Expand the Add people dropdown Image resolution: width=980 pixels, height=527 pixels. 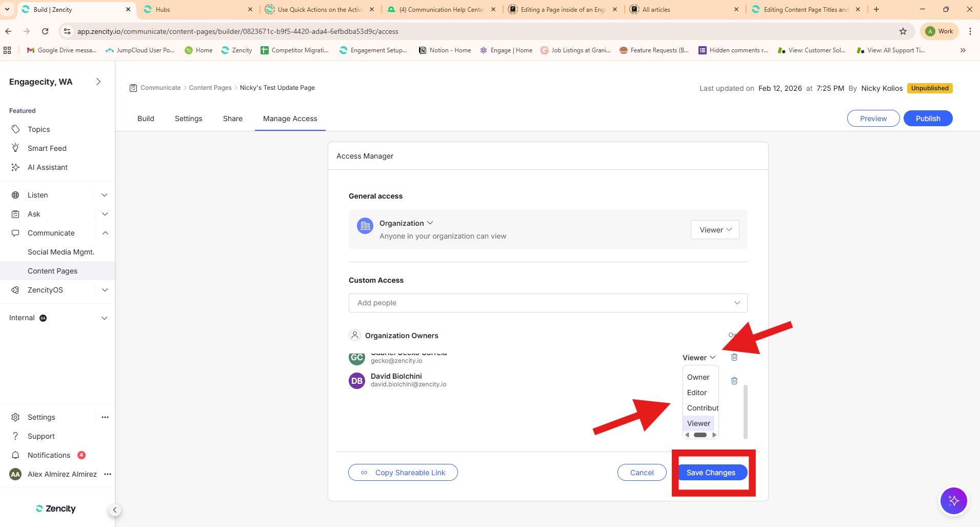click(736, 303)
